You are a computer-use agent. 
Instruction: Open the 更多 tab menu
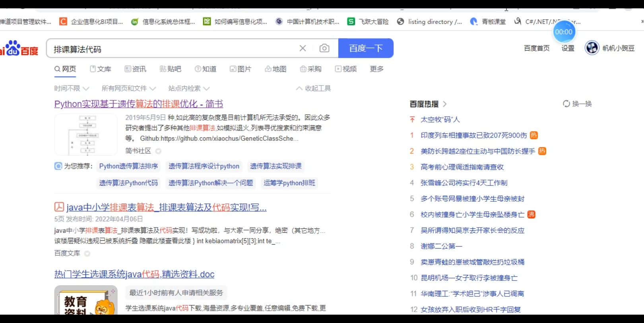click(x=376, y=69)
